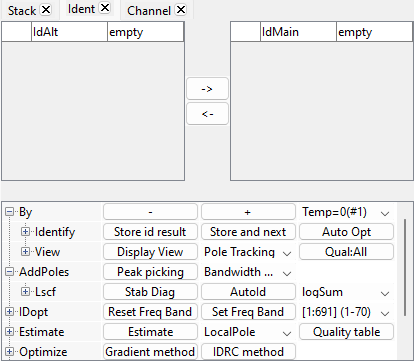Click the plus button in By row
The image size is (414, 361).
pos(248,212)
